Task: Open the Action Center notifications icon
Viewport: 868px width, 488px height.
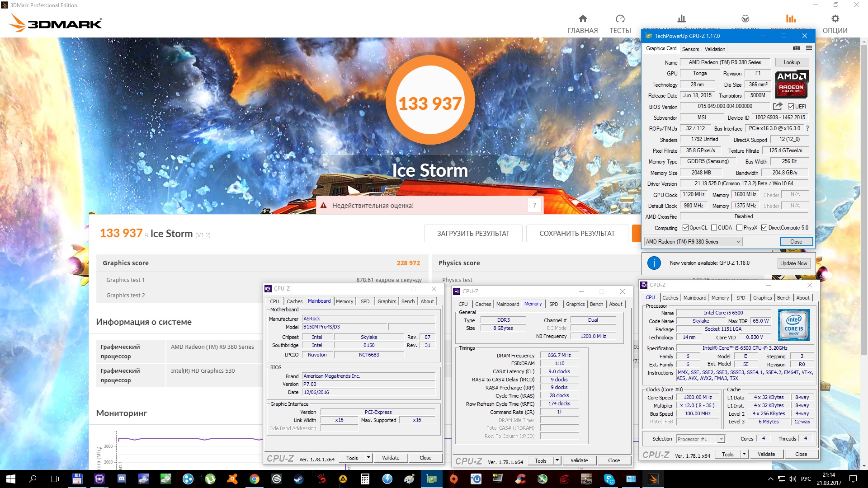Action: [x=853, y=479]
